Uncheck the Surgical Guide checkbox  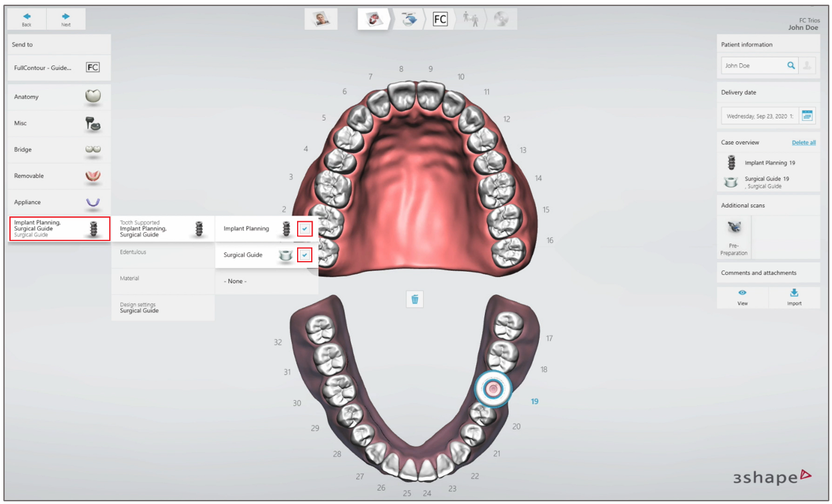[304, 254]
